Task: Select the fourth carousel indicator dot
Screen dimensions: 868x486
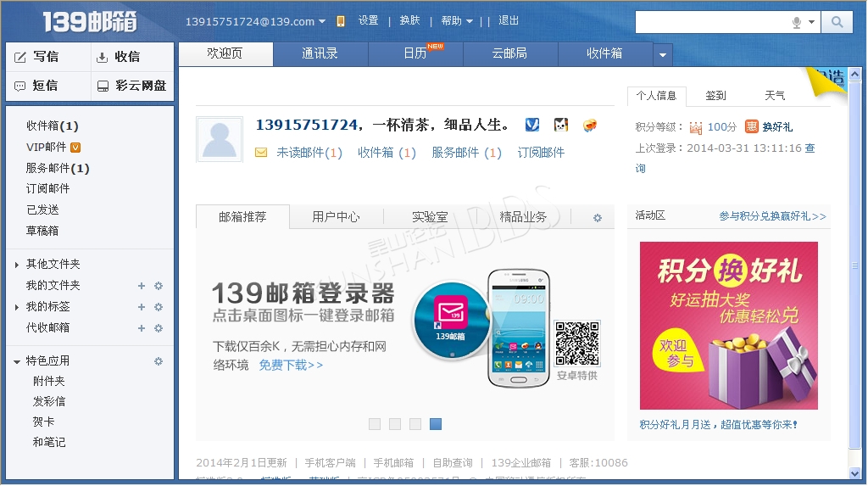Action: click(436, 424)
